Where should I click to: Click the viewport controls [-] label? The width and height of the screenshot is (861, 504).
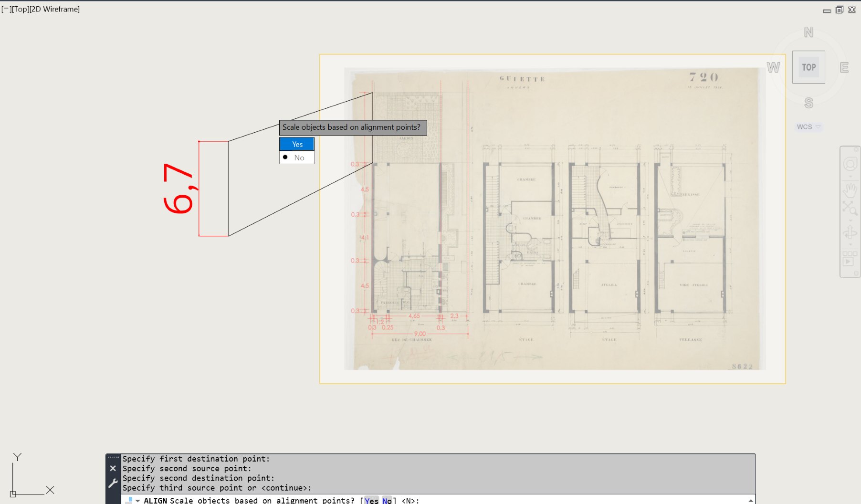click(x=6, y=9)
